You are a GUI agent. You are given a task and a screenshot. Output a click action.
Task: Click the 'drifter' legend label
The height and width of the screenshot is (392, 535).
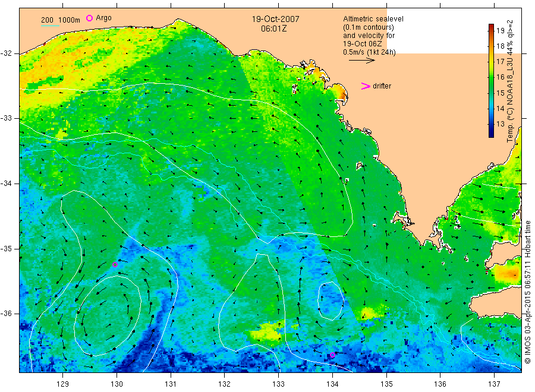pyautogui.click(x=382, y=86)
